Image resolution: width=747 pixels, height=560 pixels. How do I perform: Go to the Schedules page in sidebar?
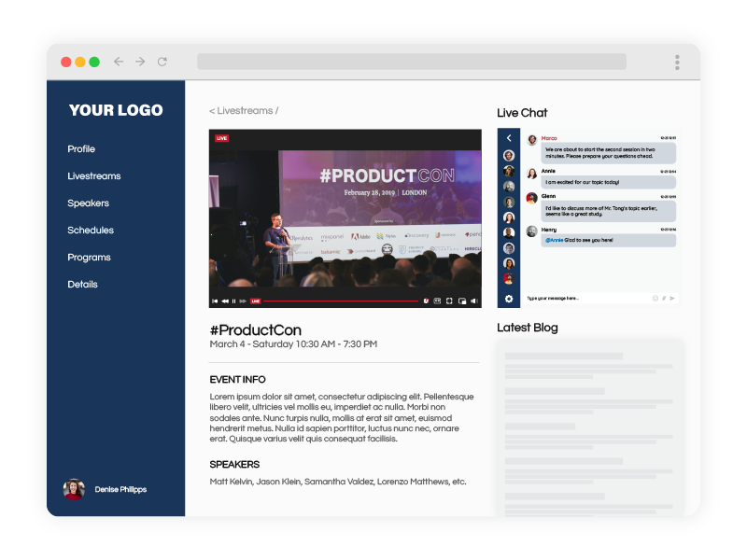(x=91, y=231)
